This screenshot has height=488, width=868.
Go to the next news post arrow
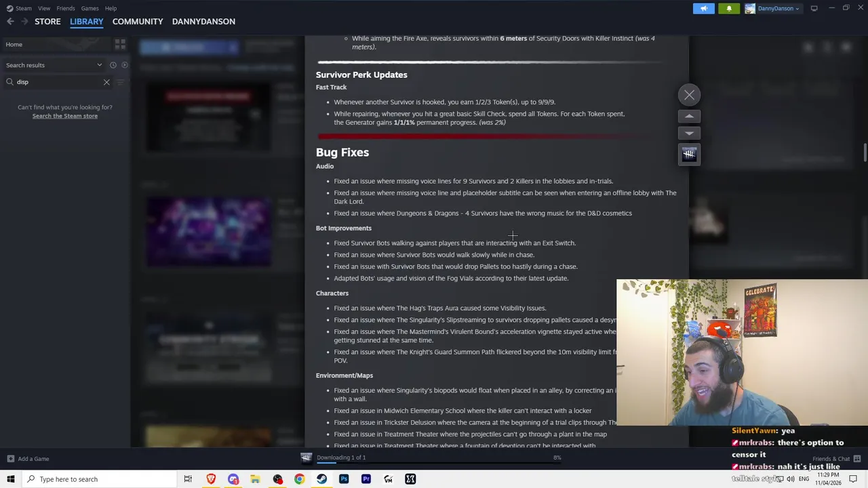point(689,134)
